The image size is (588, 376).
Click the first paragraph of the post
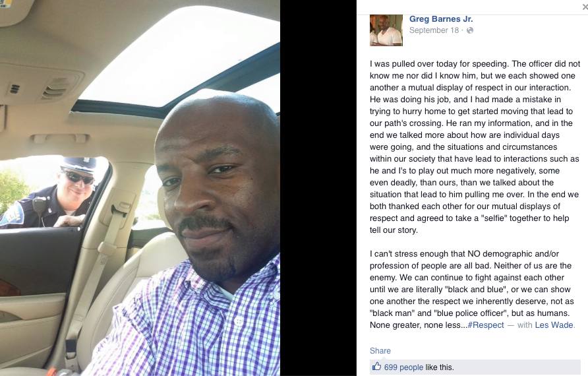coord(475,146)
